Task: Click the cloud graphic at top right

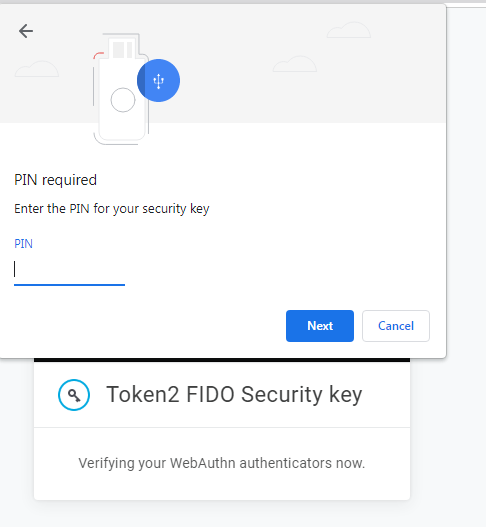Action: tap(349, 30)
